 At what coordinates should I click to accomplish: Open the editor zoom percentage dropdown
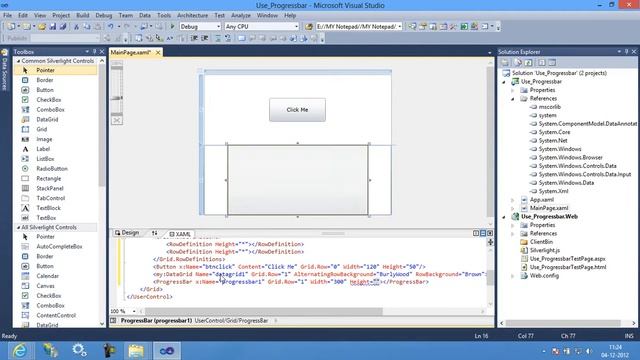134,311
